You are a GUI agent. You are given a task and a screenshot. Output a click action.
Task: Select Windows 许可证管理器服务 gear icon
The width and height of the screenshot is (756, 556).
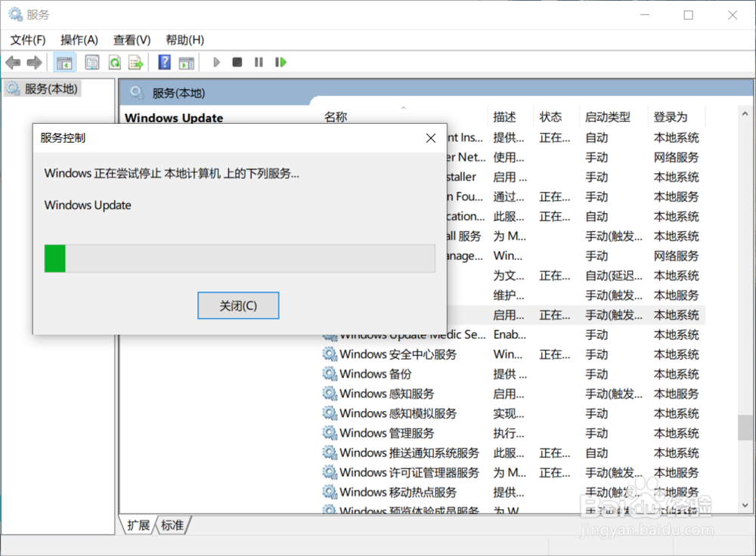tap(330, 473)
